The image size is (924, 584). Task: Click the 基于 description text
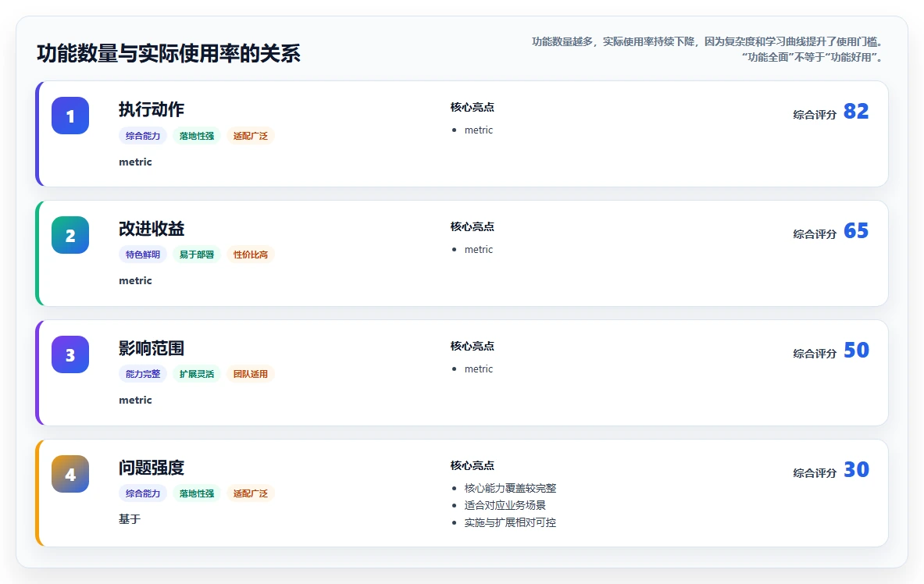[130, 519]
